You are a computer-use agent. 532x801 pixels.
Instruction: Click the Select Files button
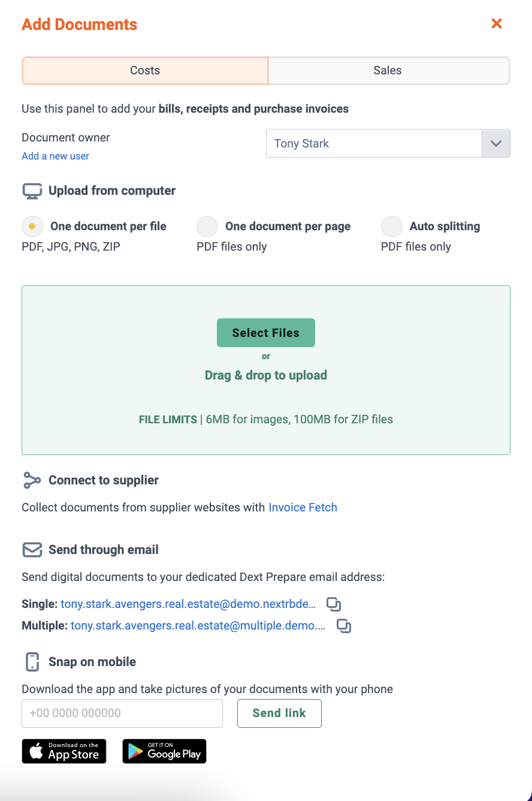[266, 333]
